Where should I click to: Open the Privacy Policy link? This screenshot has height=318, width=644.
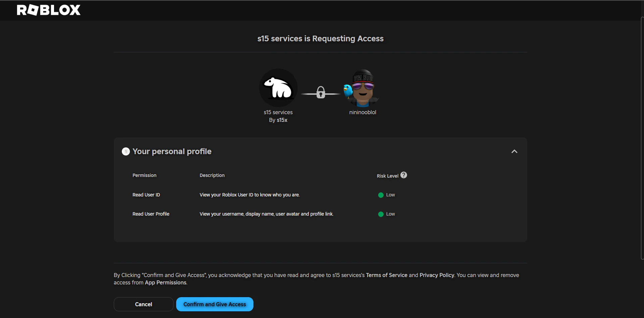point(437,275)
